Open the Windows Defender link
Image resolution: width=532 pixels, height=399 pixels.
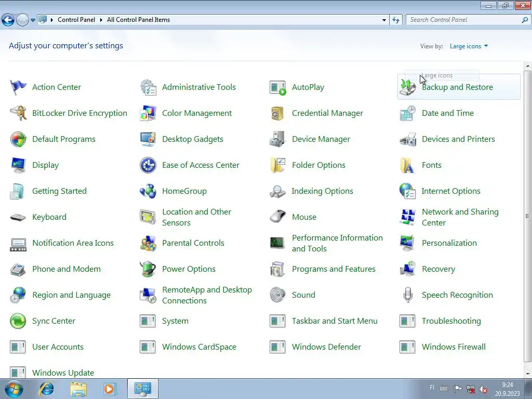point(326,347)
